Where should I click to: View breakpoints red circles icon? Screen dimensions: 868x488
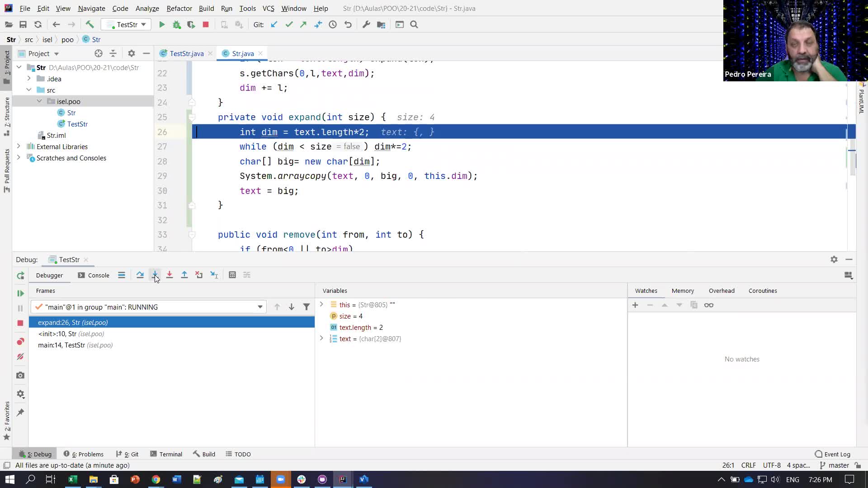(20, 341)
